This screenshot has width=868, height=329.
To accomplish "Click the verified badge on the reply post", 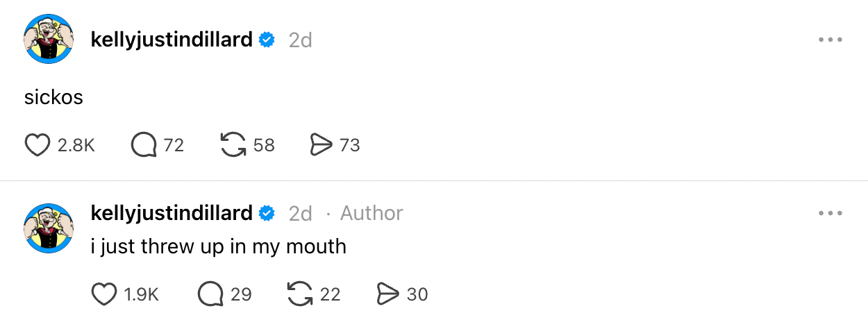I will pos(267,213).
